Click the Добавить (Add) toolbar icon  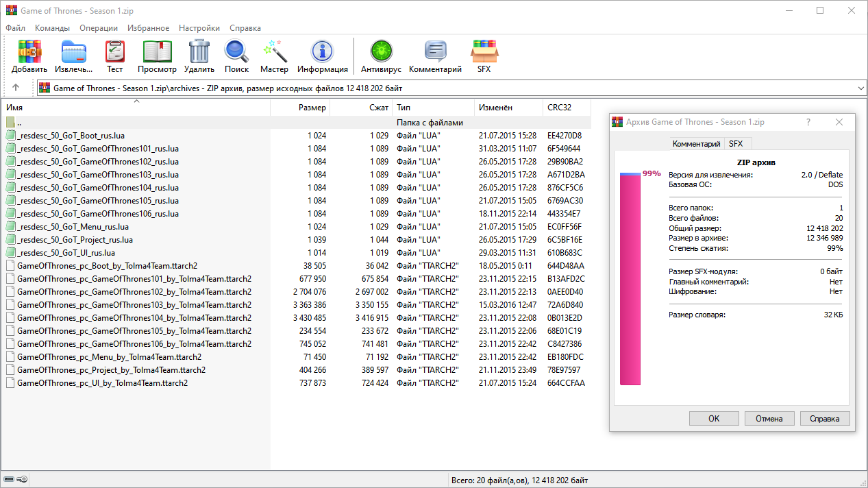pyautogui.click(x=29, y=51)
